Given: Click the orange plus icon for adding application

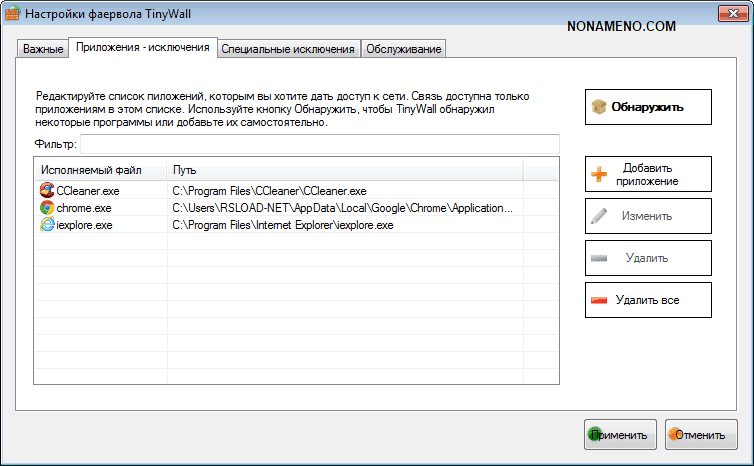Looking at the screenshot, I should coord(599,174).
